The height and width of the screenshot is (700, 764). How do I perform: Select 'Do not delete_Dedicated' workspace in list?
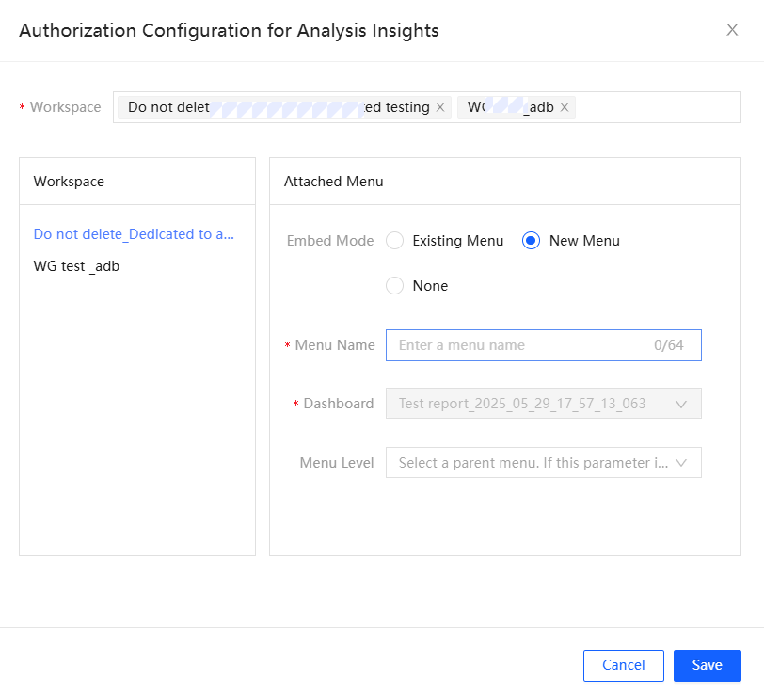tap(134, 234)
